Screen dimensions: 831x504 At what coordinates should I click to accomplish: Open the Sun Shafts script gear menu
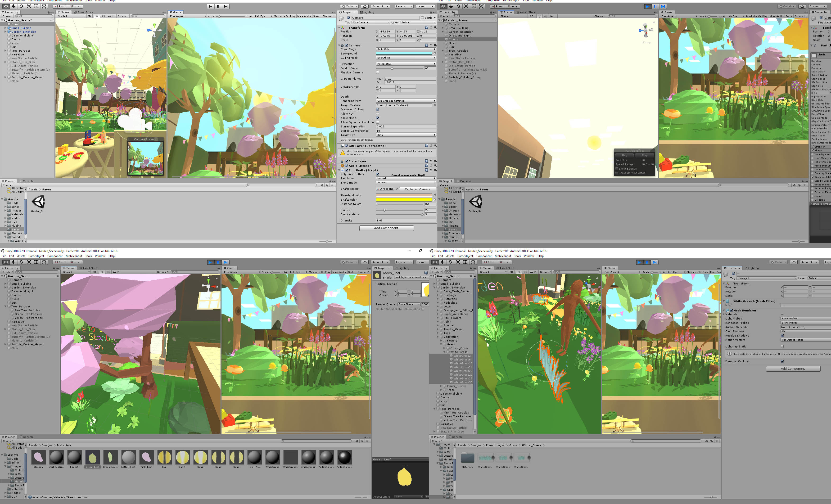435,170
